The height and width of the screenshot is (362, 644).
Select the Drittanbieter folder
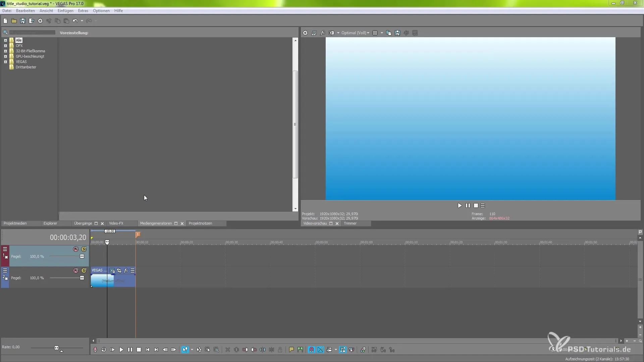[x=26, y=67]
